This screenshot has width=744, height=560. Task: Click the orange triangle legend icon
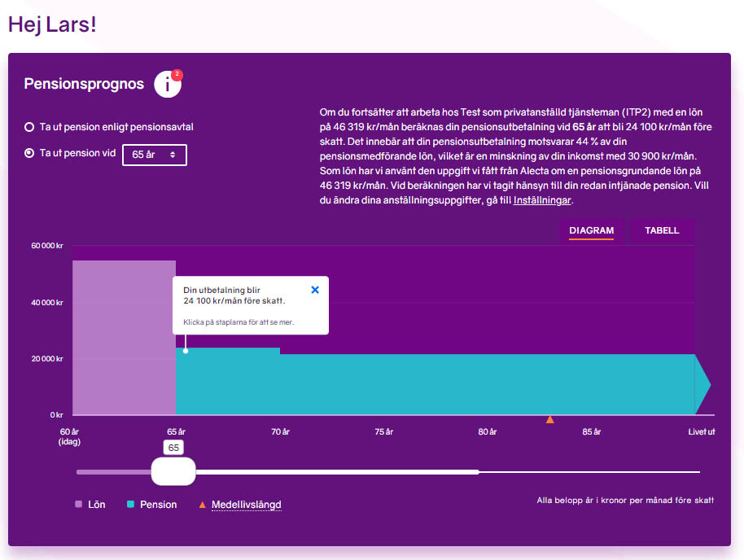pos(203,505)
